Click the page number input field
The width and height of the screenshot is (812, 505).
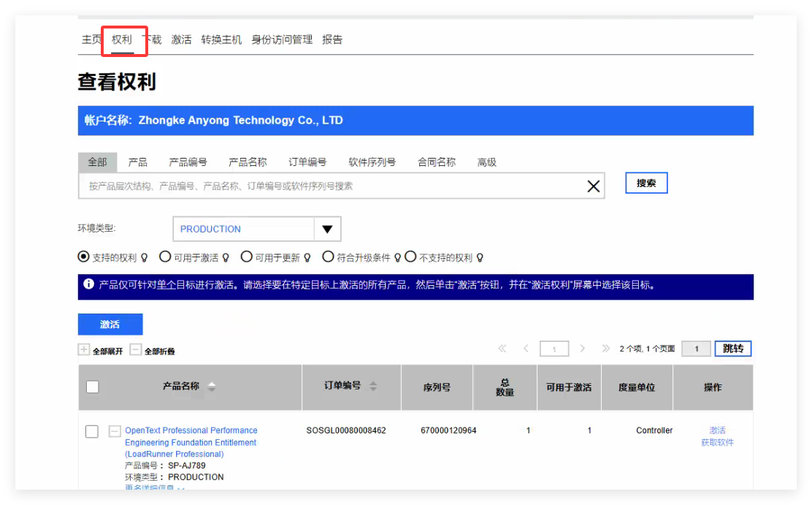click(x=554, y=349)
